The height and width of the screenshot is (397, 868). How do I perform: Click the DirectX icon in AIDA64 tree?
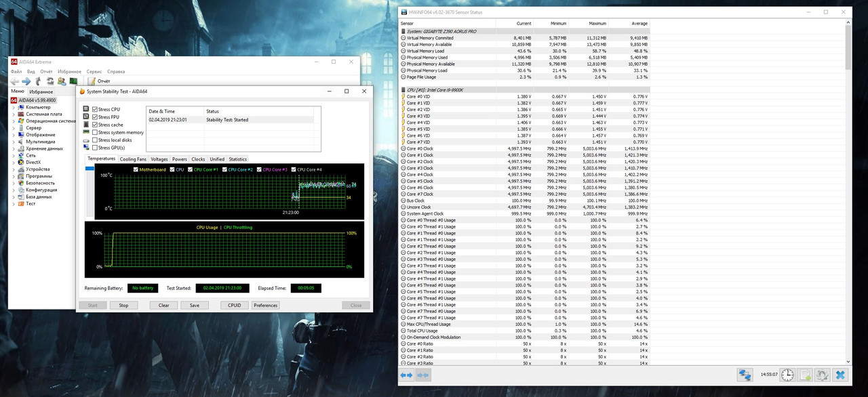click(21, 162)
